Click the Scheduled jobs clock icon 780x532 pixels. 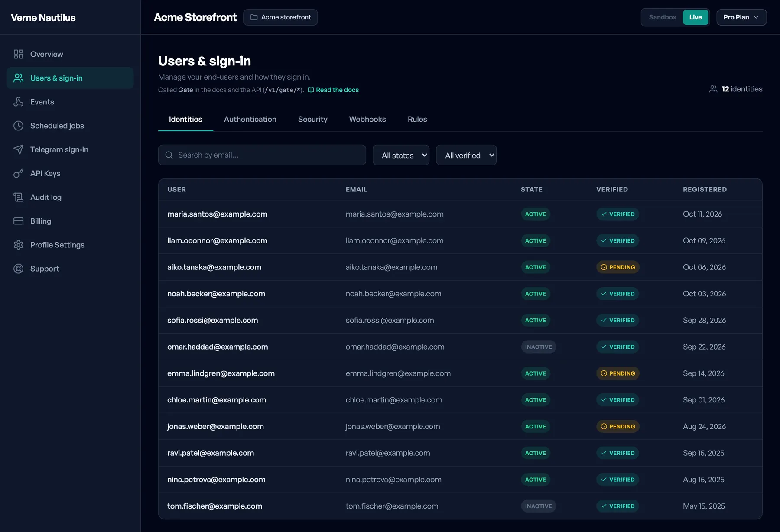click(18, 126)
